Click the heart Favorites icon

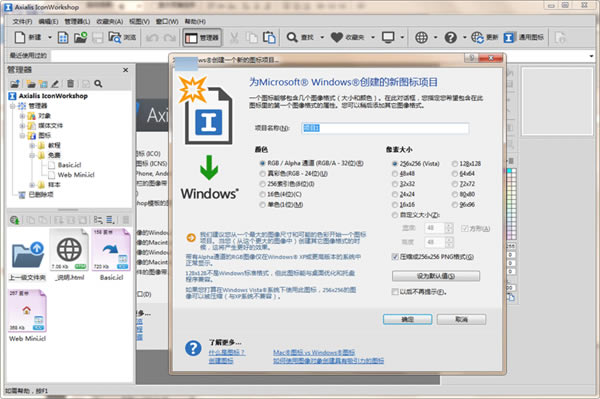click(x=337, y=37)
